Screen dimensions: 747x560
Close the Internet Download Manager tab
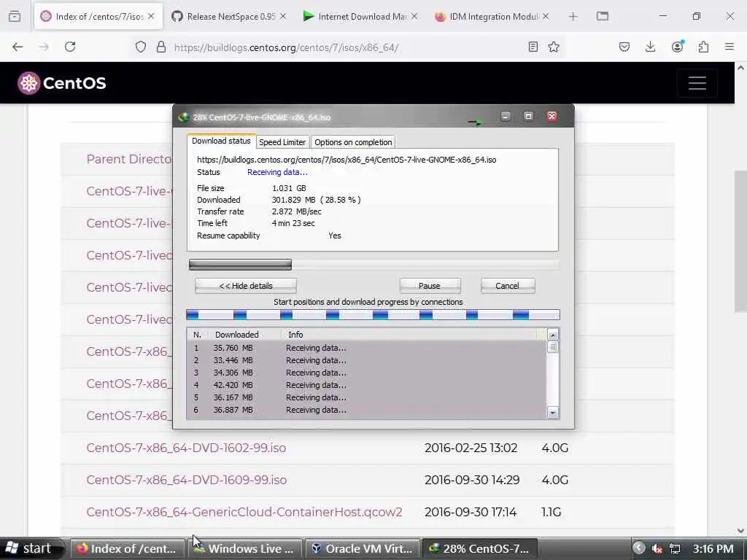(414, 16)
